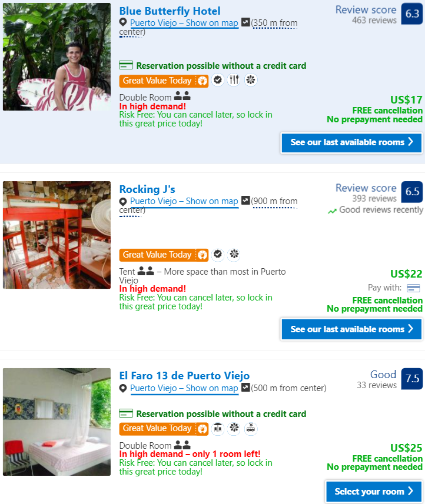425x504 pixels.
Task: Open Rocking J's property title link
Action: 147,189
